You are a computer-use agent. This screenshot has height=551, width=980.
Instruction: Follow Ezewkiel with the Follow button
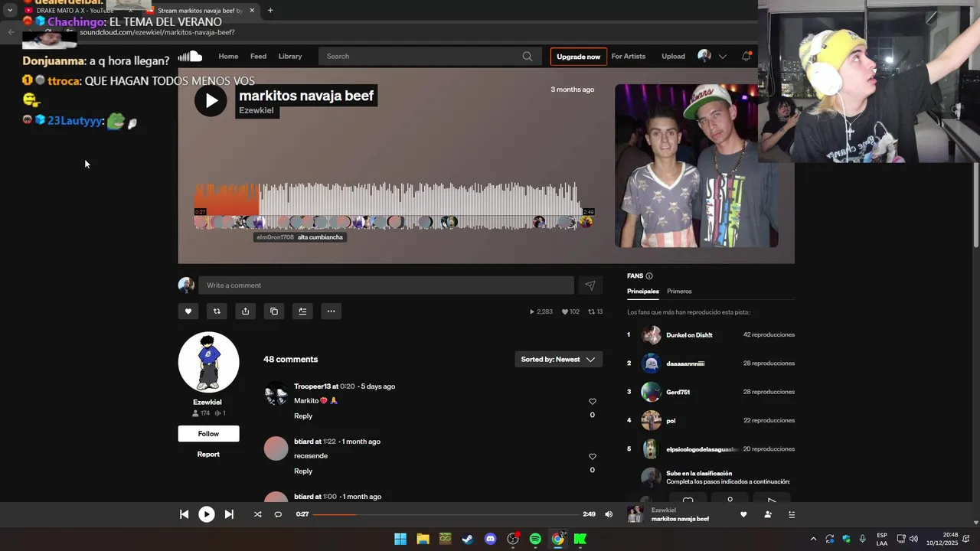(208, 434)
